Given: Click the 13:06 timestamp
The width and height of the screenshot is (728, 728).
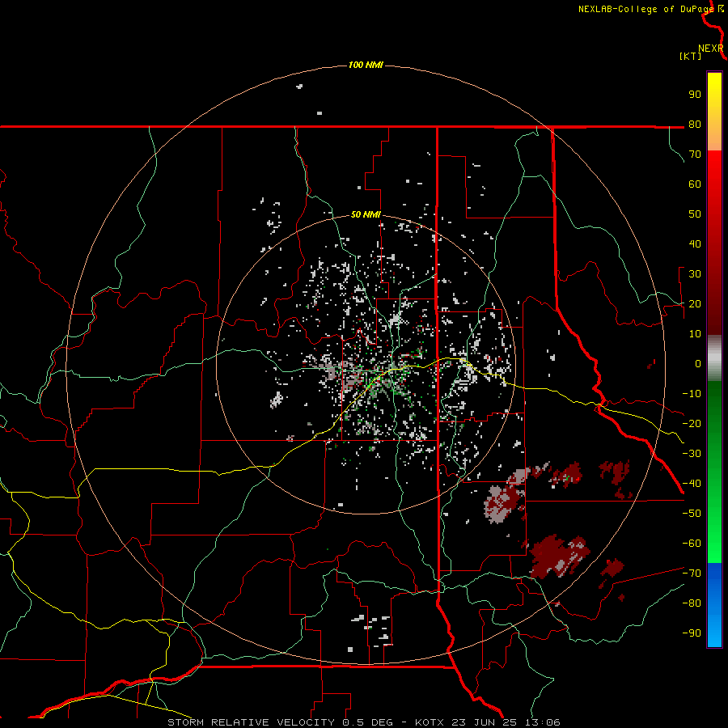Looking at the screenshot, I should tap(543, 722).
